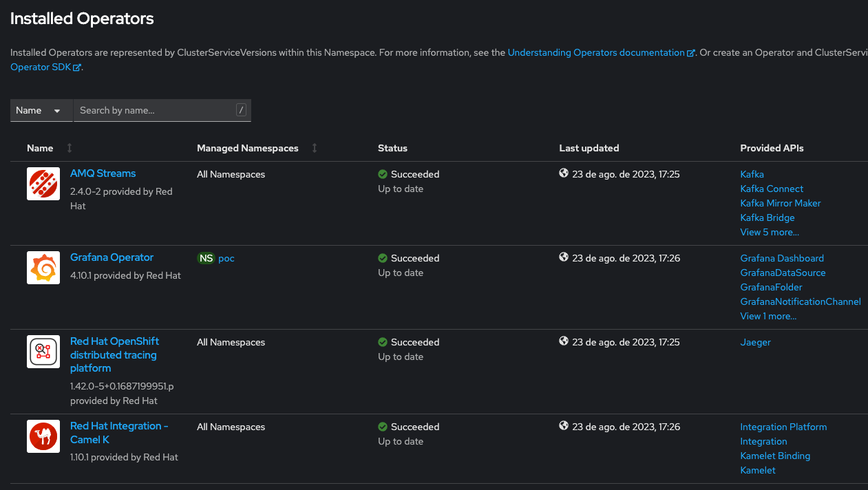Click the green Succeeded check for AMQ Streams
This screenshot has height=490, width=868.
[x=383, y=174]
